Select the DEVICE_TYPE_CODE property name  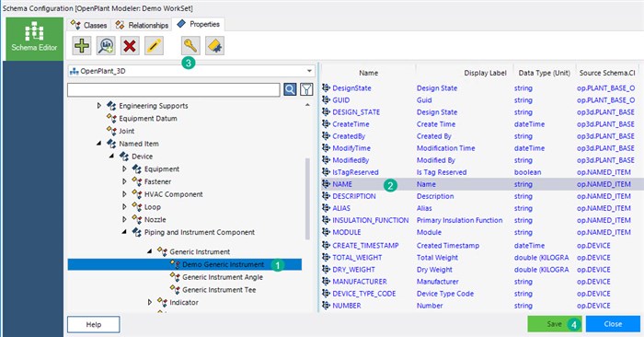point(364,294)
